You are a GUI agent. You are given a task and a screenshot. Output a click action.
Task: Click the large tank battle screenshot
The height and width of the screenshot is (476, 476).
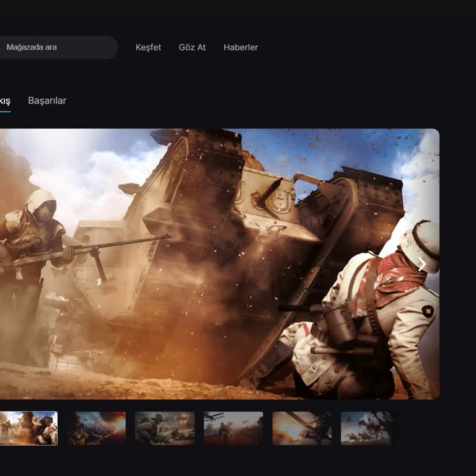click(219, 264)
